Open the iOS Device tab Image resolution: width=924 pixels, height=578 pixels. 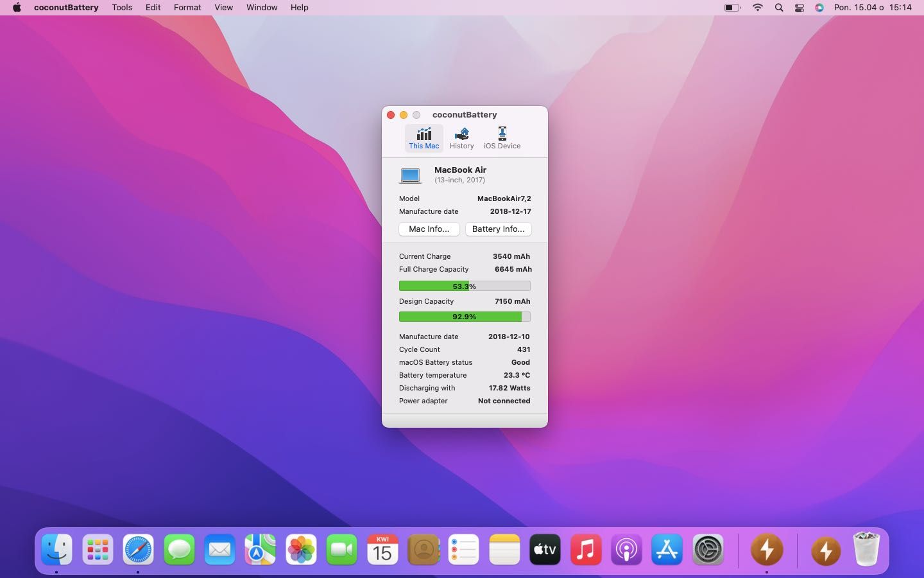tap(502, 138)
